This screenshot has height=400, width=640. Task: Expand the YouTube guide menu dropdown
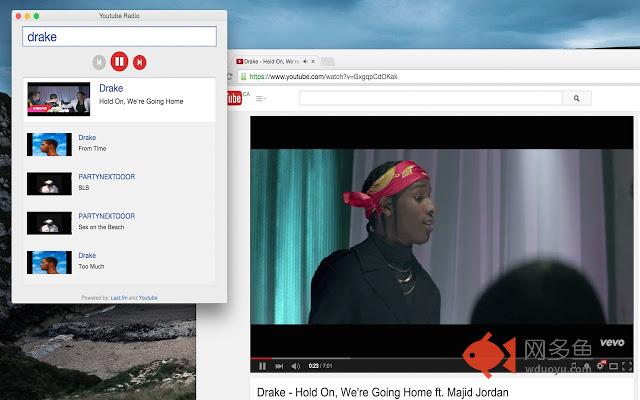tap(261, 99)
